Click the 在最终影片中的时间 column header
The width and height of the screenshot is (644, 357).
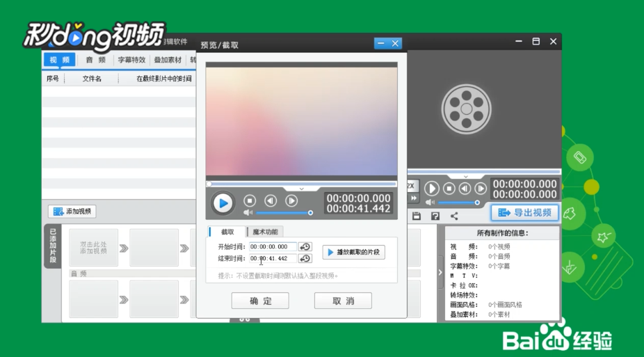(x=164, y=79)
